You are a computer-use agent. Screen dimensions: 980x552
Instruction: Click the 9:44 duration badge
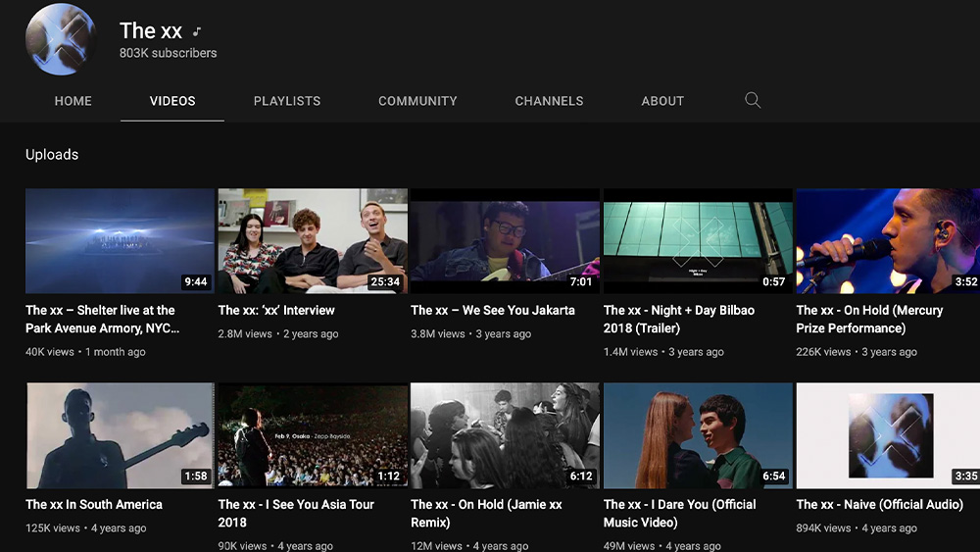coord(196,282)
